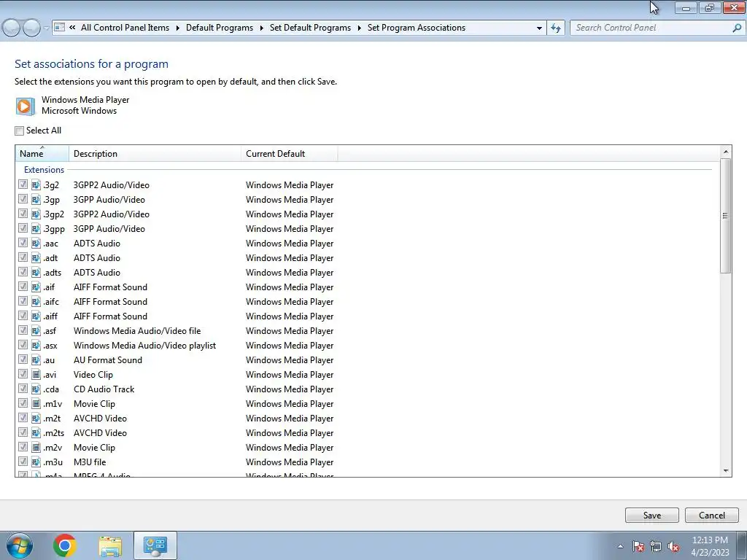
Task: Click the scrollbar down arrow
Action: 726,470
